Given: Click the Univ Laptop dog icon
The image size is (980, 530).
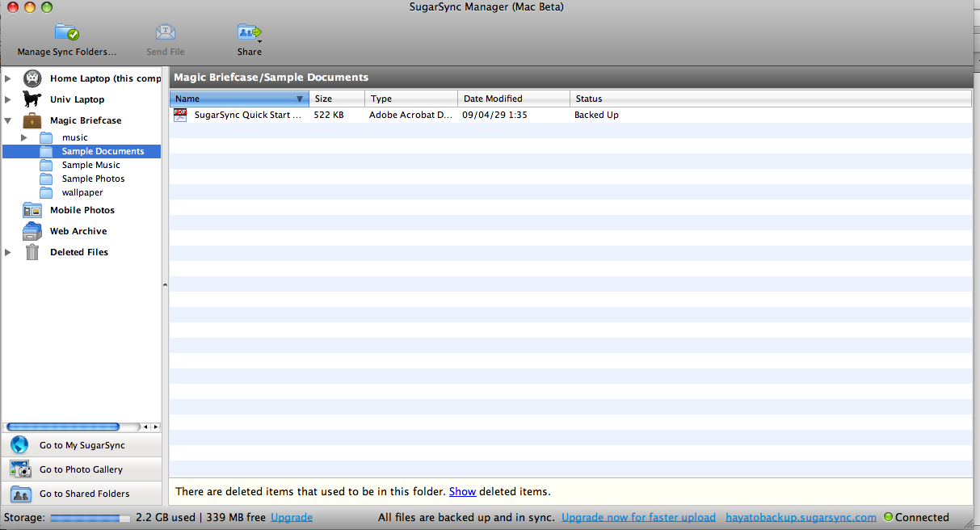Looking at the screenshot, I should [x=32, y=99].
